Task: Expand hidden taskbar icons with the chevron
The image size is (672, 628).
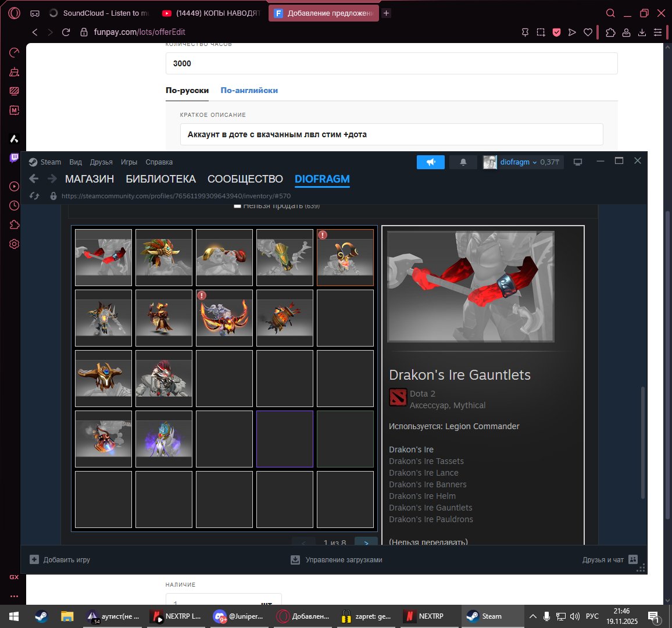Action: point(533,616)
